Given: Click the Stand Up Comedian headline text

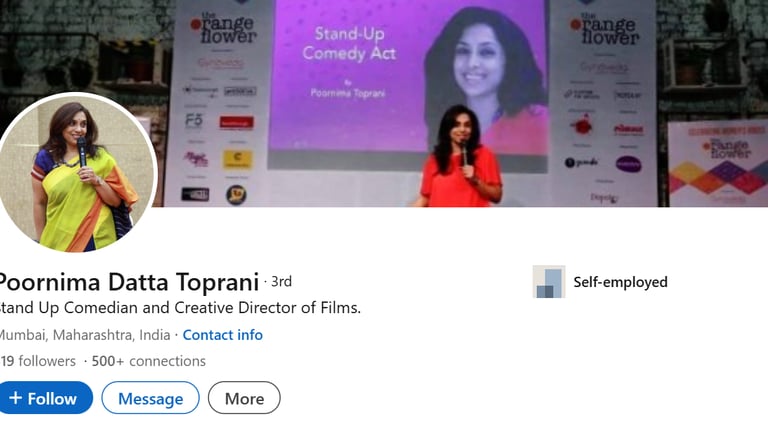Looking at the screenshot, I should 179,308.
